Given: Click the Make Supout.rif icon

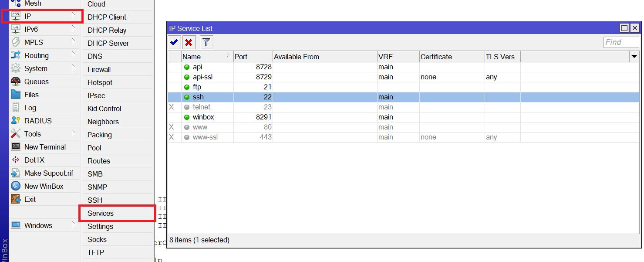Looking at the screenshot, I should click(x=16, y=173).
